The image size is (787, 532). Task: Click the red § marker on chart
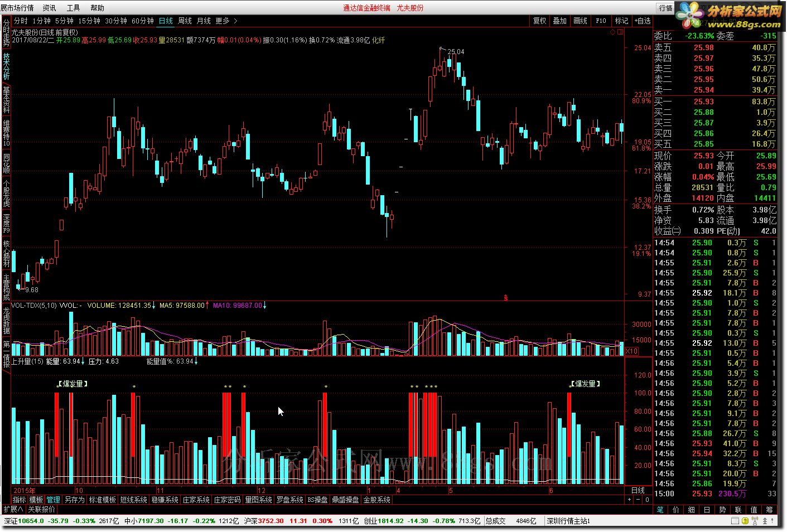[x=506, y=297]
